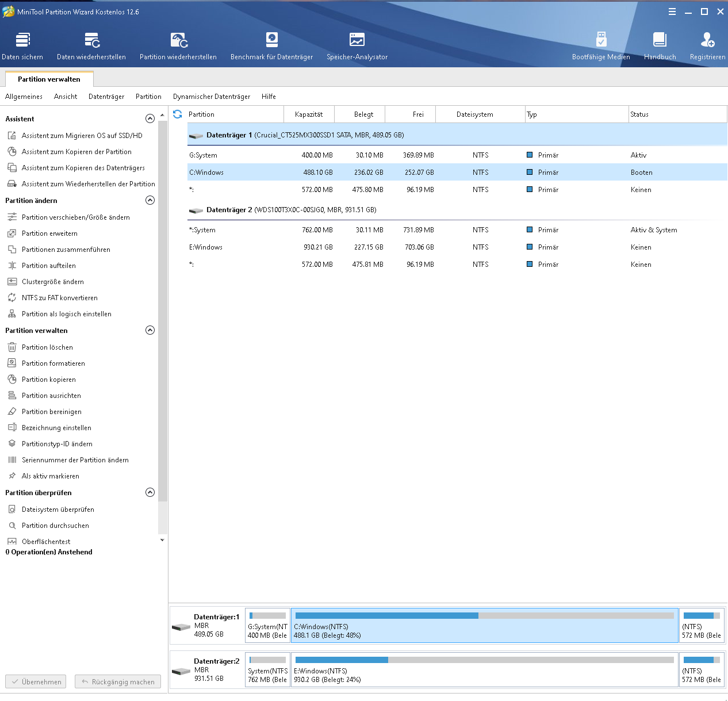
Task: Choose Partition bereinigen
Action: coord(51,412)
